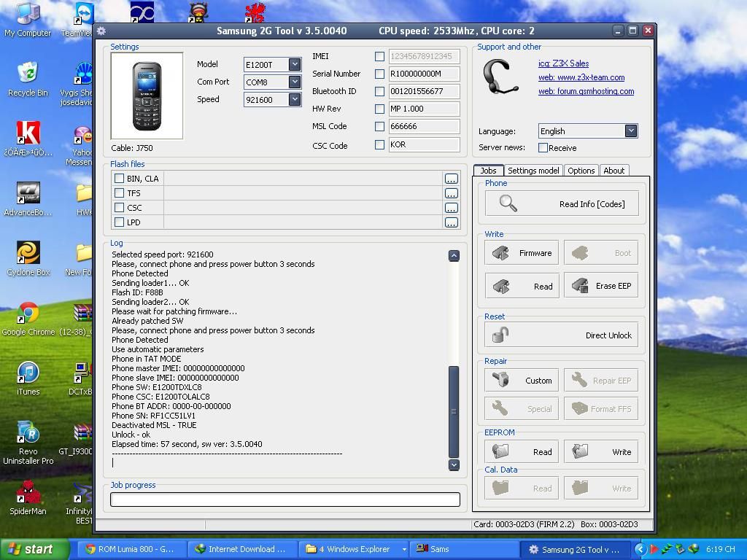Viewport: 747px width, 560px height.
Task: Open the Model dropdown showing E1200T
Action: click(x=295, y=64)
